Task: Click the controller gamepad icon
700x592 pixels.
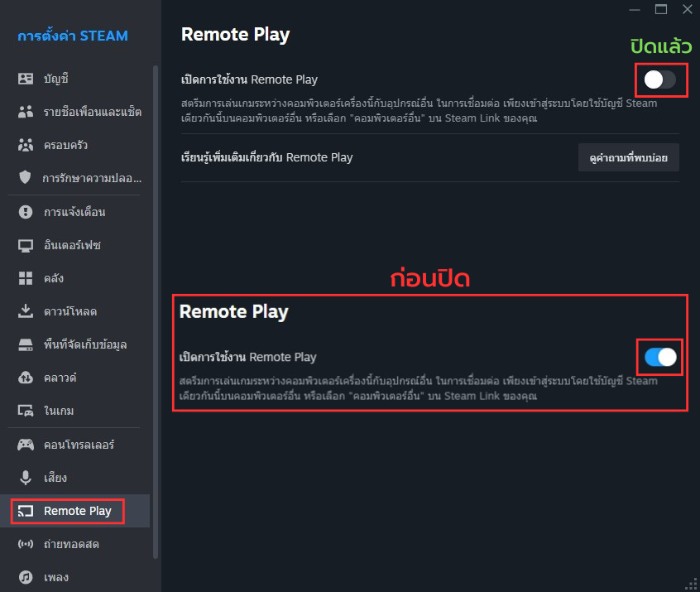Action: point(26,445)
